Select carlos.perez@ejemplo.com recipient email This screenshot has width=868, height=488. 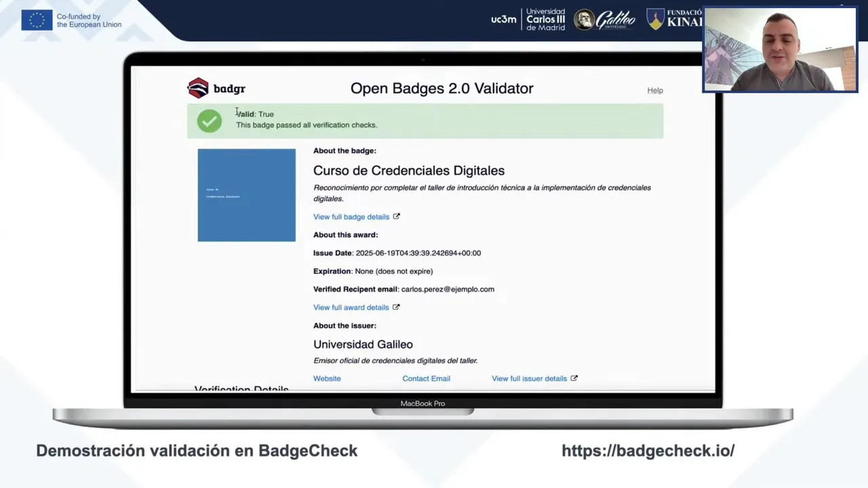448,289
